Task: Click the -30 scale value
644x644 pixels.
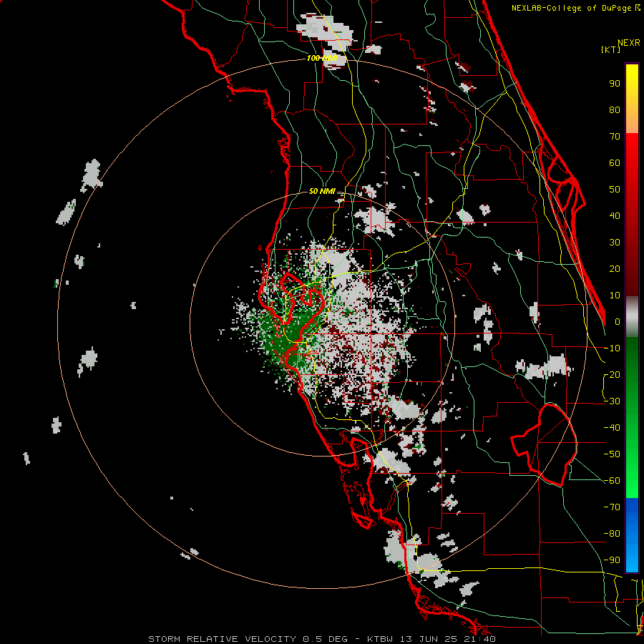Action: tap(612, 401)
